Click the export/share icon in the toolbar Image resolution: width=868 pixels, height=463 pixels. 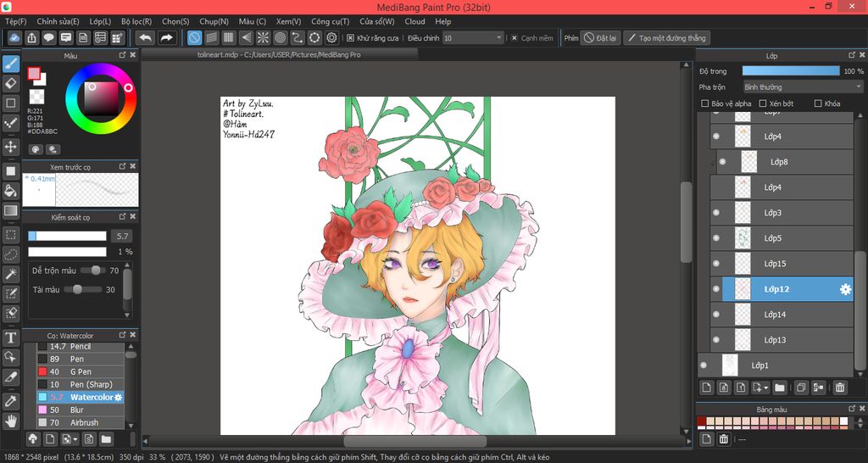pos(31,37)
